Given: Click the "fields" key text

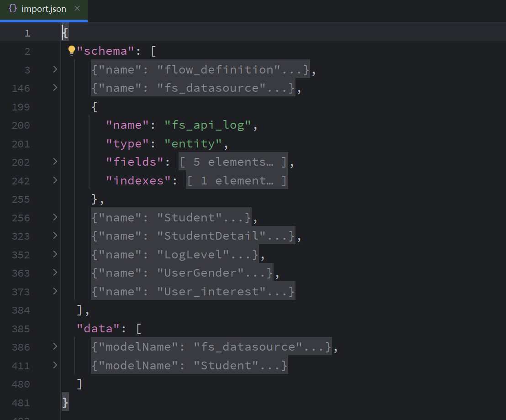Looking at the screenshot, I should pos(135,162).
